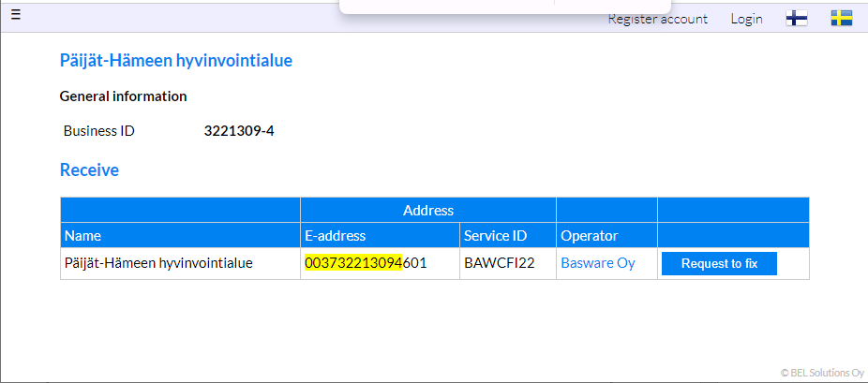
Task: Open the Basware Oy operator link
Action: [x=598, y=263]
